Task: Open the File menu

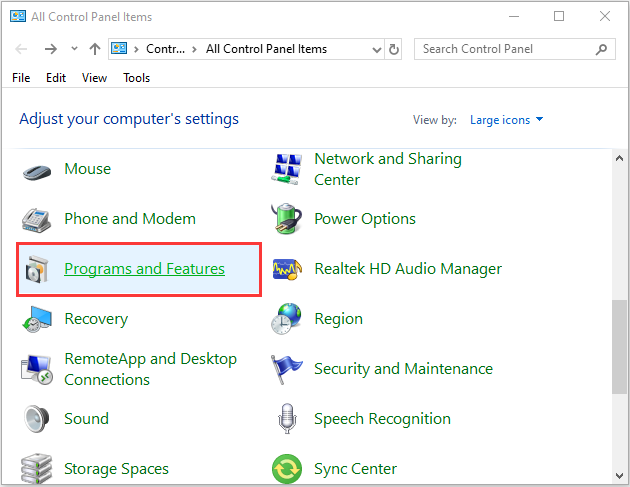Action: [21, 78]
